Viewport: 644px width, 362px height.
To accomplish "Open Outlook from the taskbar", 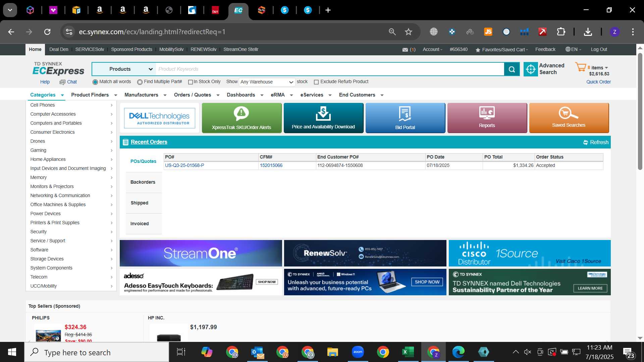I will pos(257,352).
